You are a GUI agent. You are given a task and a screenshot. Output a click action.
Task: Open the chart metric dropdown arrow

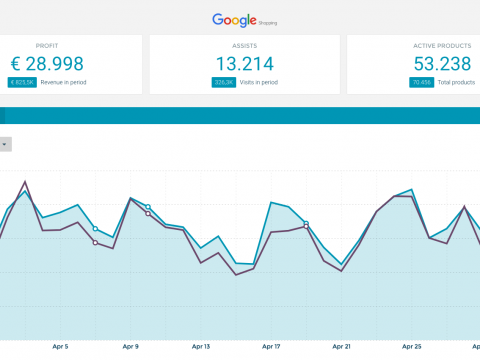click(x=5, y=144)
